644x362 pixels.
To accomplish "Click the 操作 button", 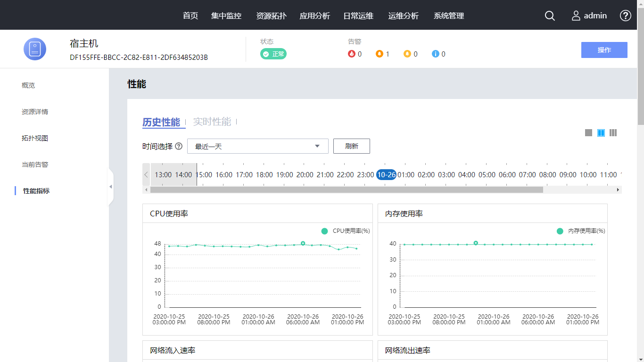I will coord(604,50).
